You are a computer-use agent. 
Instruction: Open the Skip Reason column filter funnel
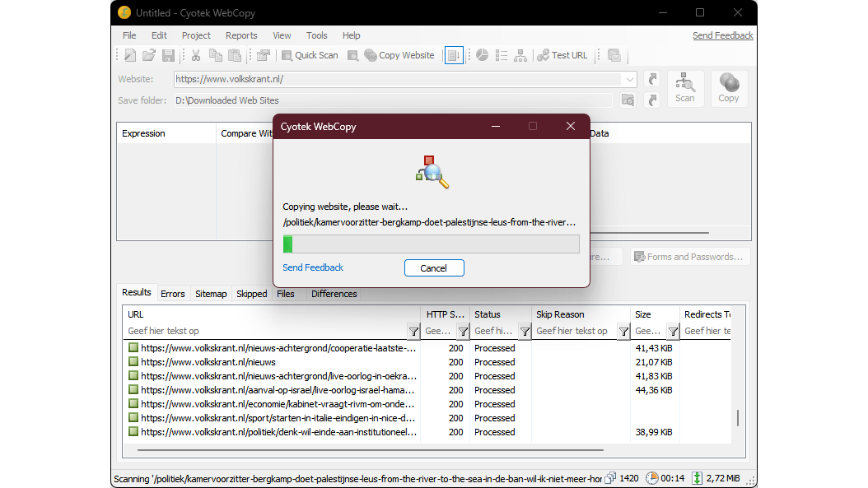[x=624, y=332]
